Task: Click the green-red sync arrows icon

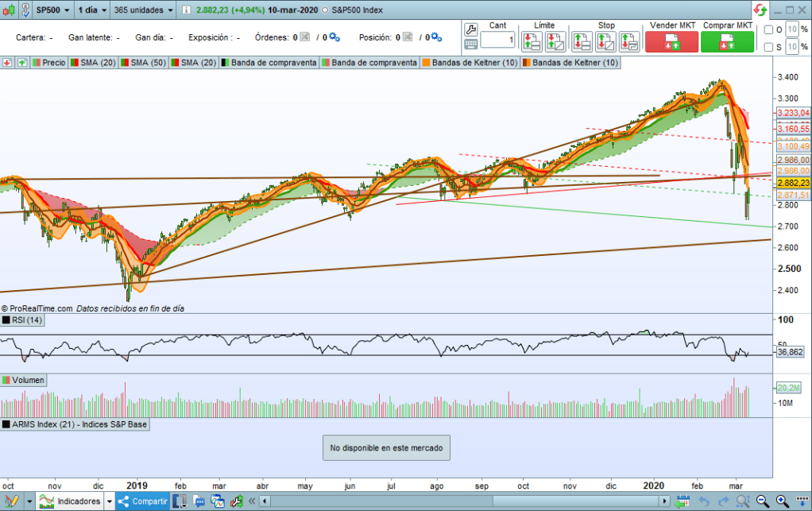Action: click(760, 10)
